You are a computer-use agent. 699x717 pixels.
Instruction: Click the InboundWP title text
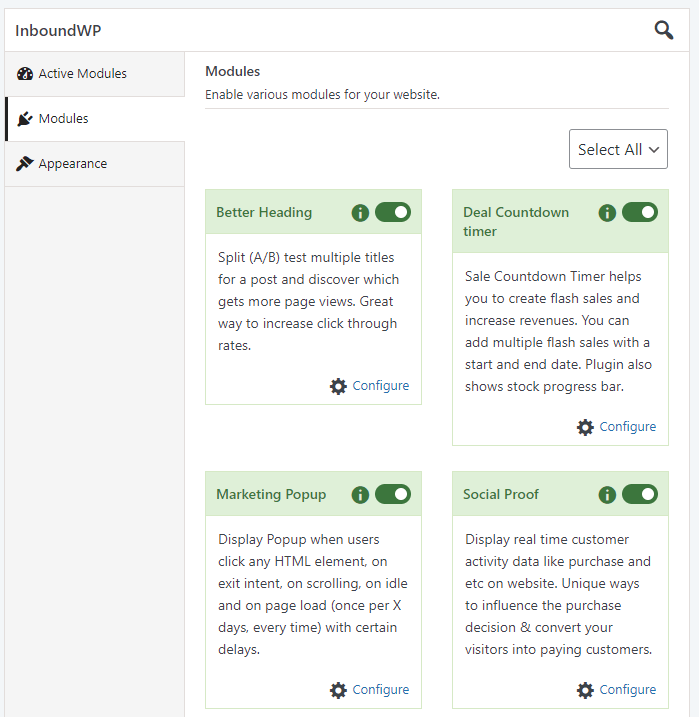[58, 31]
